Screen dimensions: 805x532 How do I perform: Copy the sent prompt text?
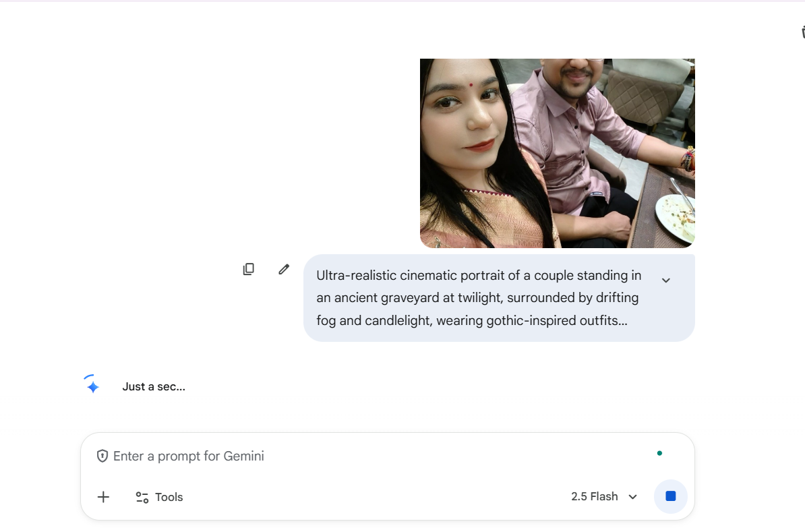pyautogui.click(x=249, y=269)
